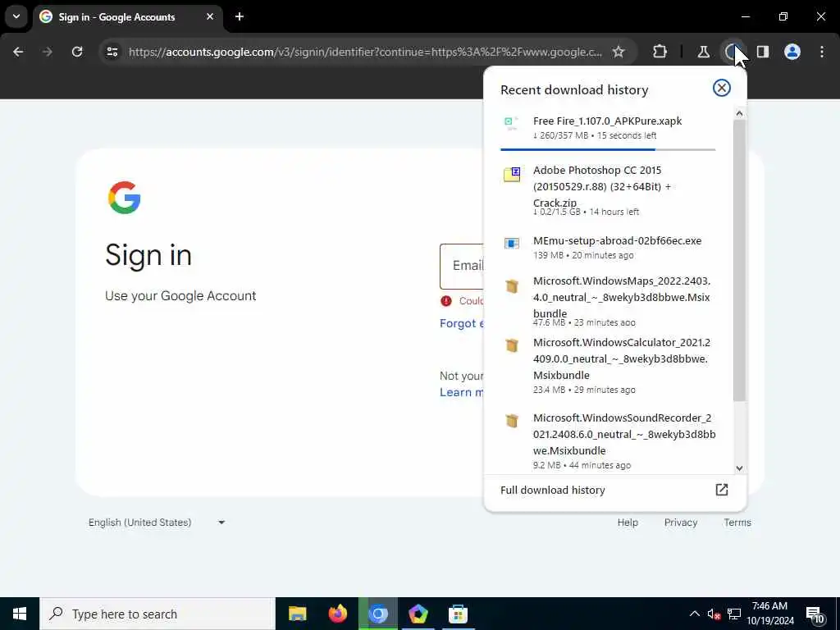Bookmark this page with the star icon

click(x=619, y=52)
